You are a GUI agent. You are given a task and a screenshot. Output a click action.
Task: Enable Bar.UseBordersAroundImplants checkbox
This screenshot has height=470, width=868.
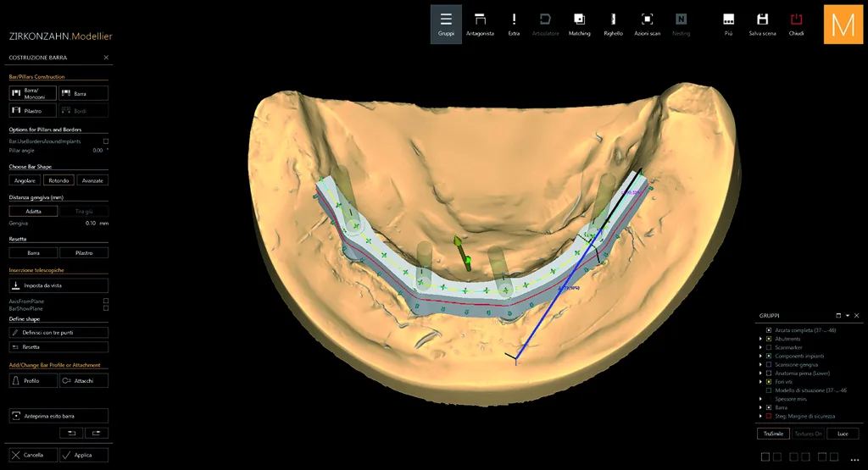click(x=106, y=141)
